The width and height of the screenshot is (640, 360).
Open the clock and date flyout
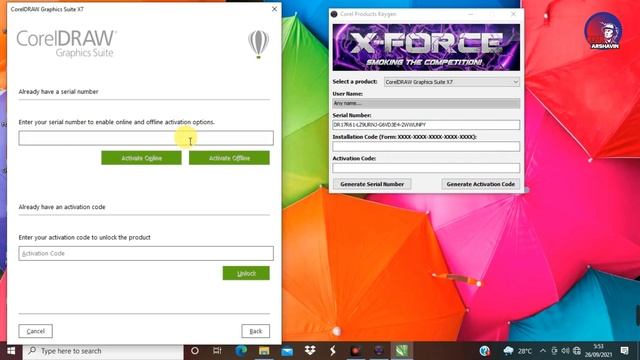coord(598,351)
